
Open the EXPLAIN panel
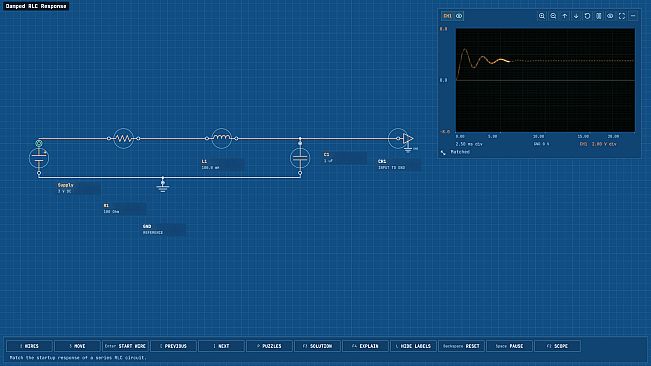tap(365, 346)
